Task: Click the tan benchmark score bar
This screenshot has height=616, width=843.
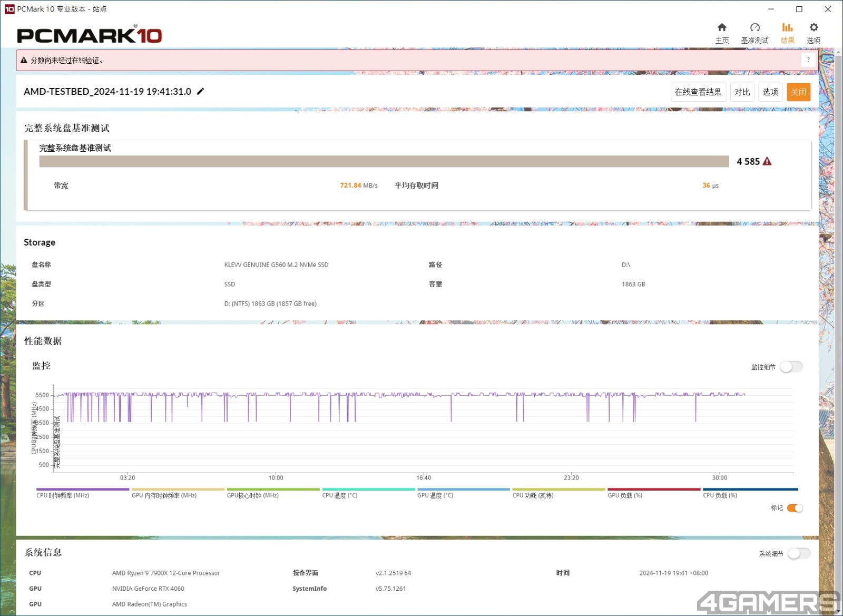Action: [x=384, y=161]
